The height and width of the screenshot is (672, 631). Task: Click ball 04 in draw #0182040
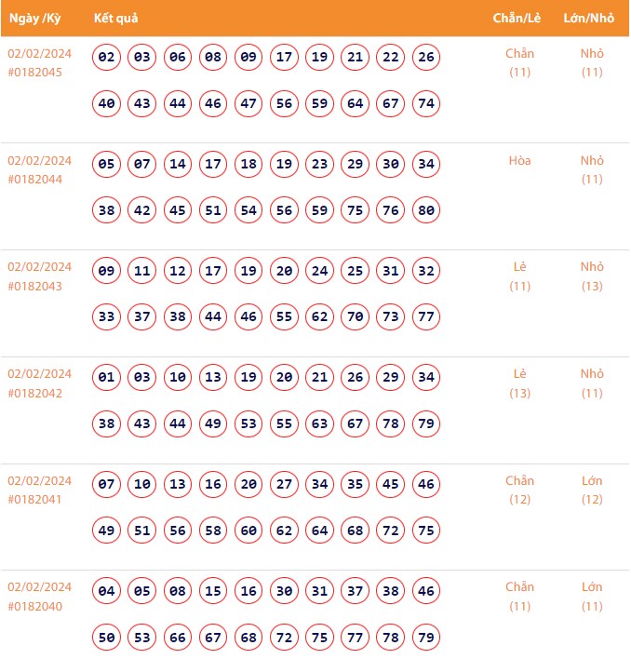(107, 592)
